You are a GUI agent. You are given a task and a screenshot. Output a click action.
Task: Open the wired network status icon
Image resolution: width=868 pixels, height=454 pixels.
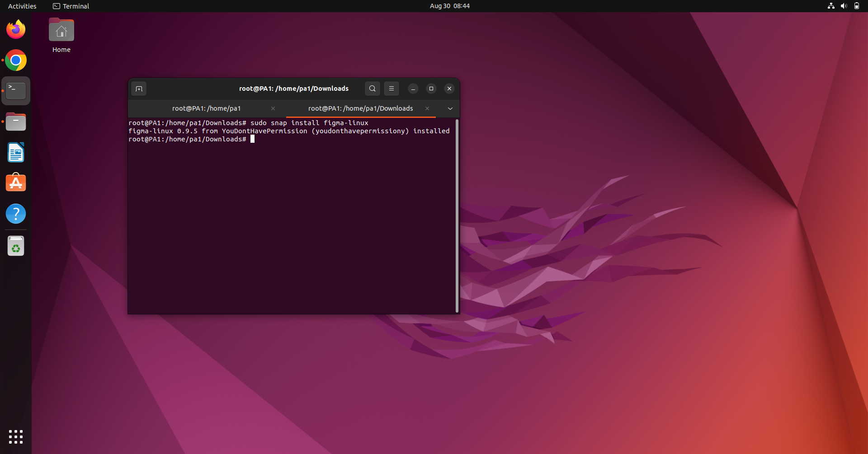click(831, 6)
